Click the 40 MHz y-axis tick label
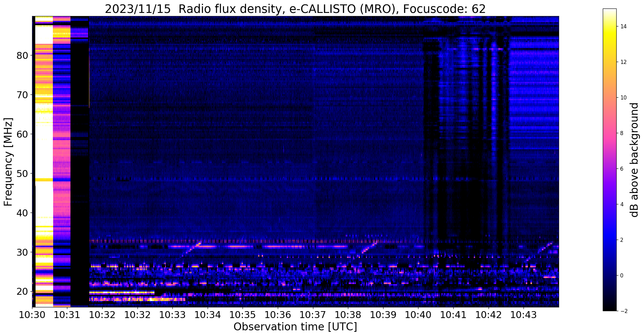 tap(23, 213)
